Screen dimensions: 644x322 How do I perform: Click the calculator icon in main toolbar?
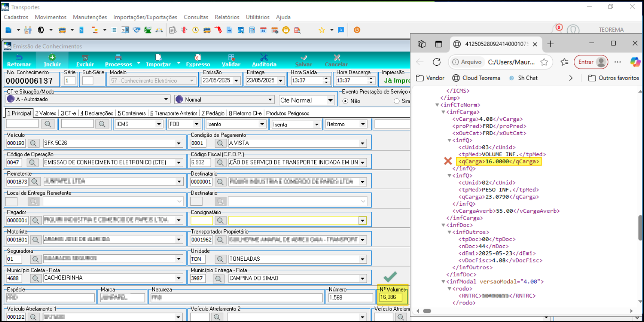(x=252, y=30)
